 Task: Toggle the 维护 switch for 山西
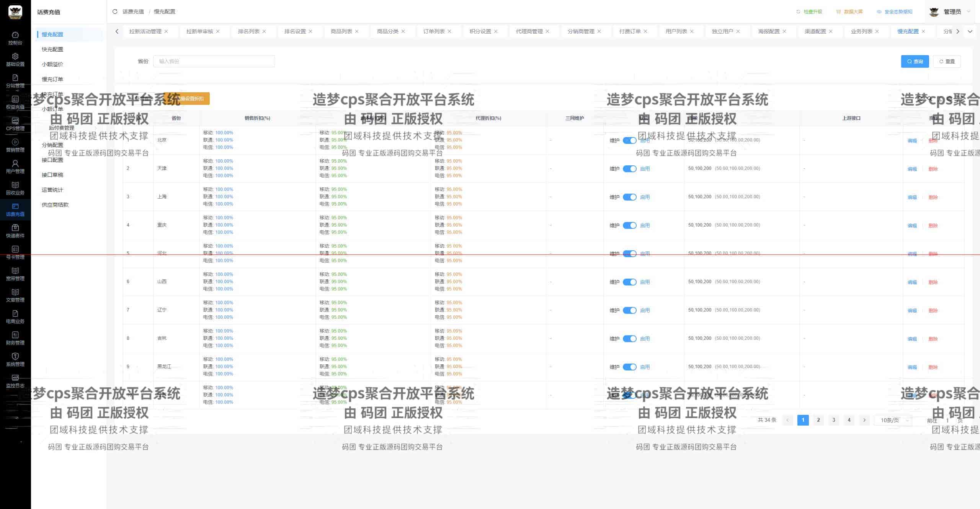(x=629, y=282)
